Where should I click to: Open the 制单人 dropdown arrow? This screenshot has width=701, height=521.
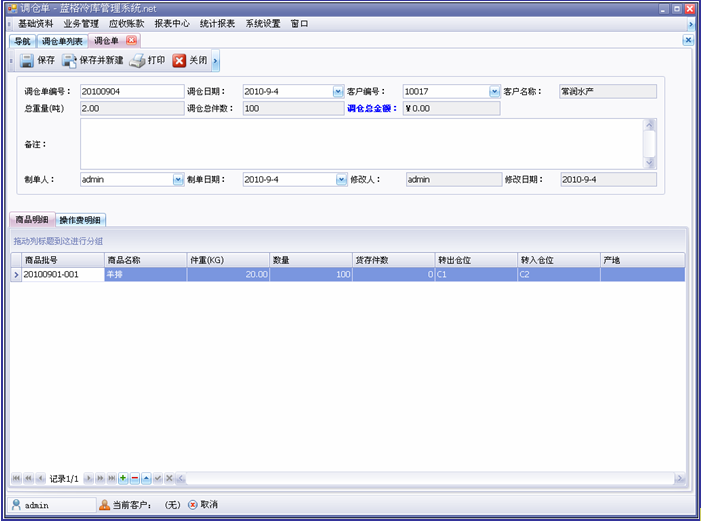pyautogui.click(x=178, y=180)
